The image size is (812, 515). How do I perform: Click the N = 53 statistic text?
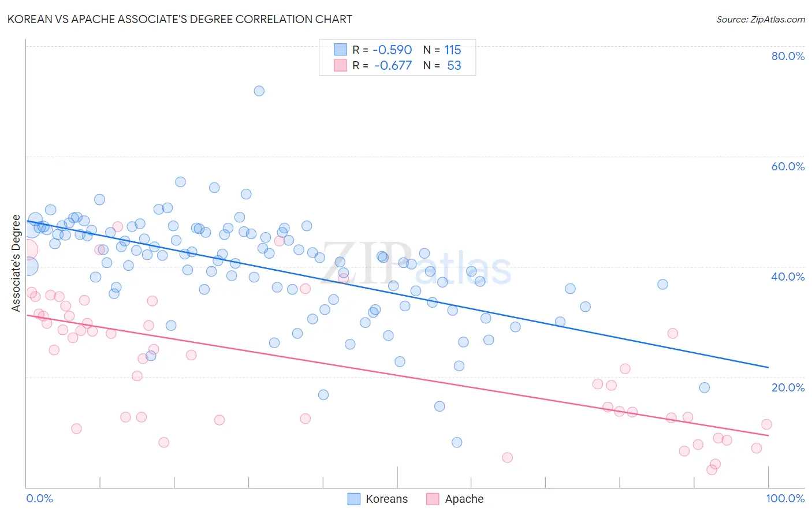pos(442,65)
